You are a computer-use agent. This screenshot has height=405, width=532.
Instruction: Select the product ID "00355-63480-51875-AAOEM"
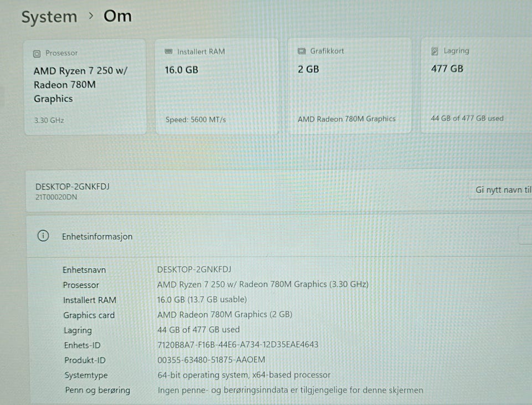pos(211,360)
